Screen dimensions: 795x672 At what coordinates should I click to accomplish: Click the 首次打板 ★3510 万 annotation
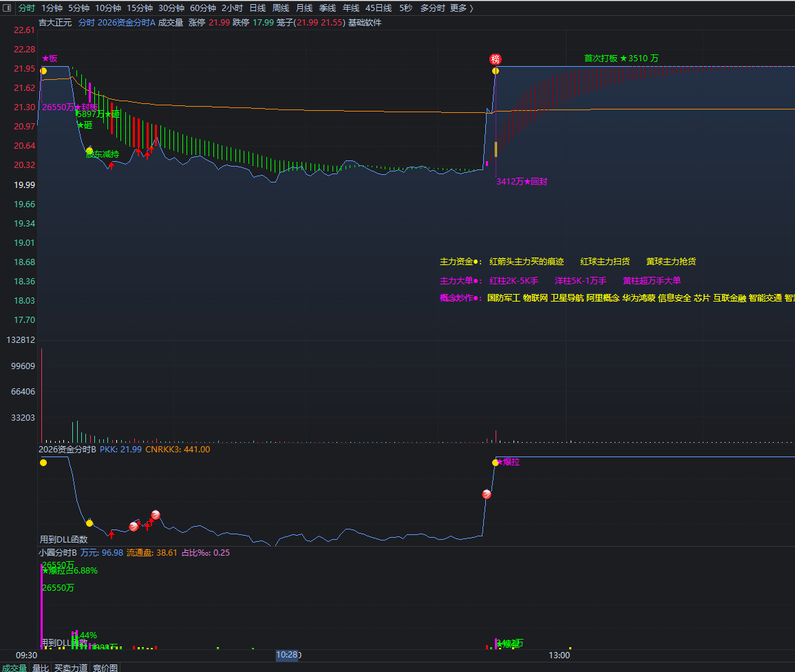click(x=621, y=59)
